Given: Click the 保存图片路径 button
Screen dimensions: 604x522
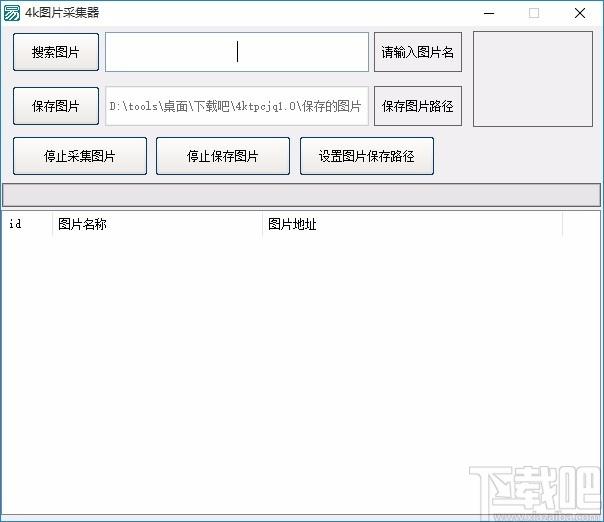Looking at the screenshot, I should coord(418,106).
